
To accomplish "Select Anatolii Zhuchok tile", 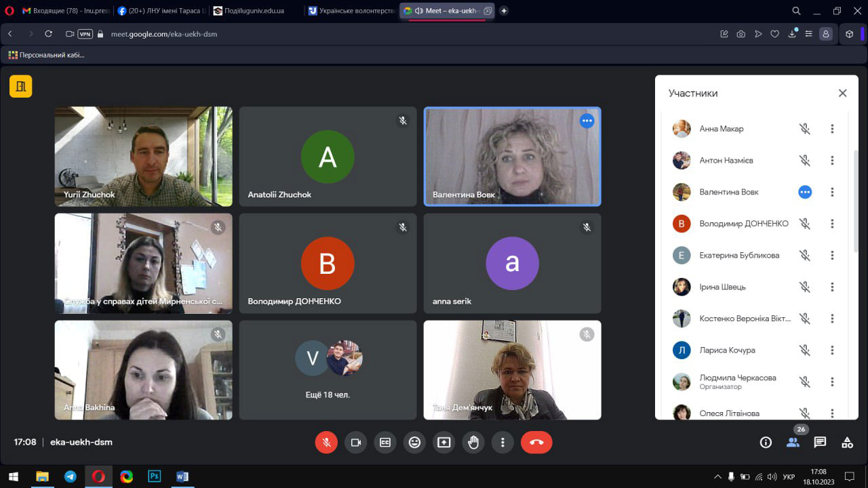I will click(x=328, y=157).
